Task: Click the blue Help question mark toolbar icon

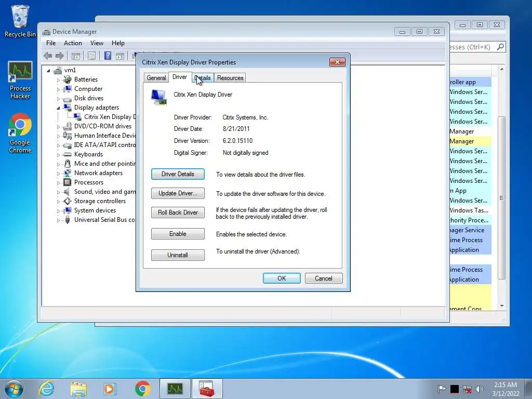Action: tap(108, 56)
